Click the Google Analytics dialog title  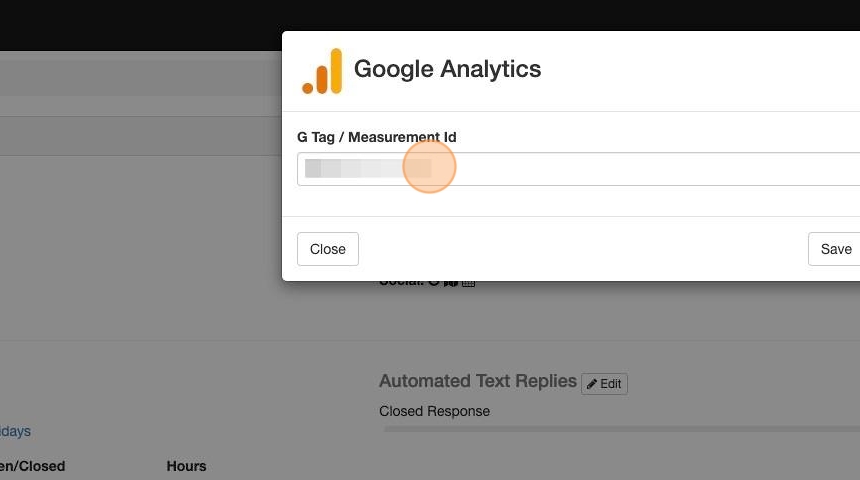pos(447,69)
